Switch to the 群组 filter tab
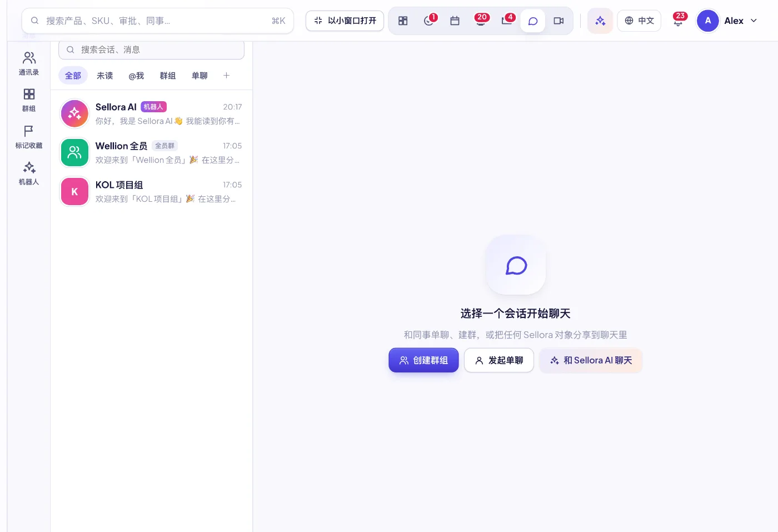Image resolution: width=778 pixels, height=532 pixels. (168, 76)
